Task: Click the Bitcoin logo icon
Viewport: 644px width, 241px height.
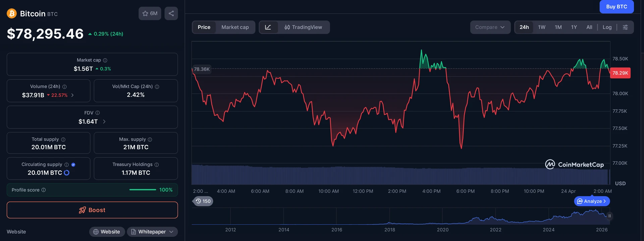Action: [12, 13]
